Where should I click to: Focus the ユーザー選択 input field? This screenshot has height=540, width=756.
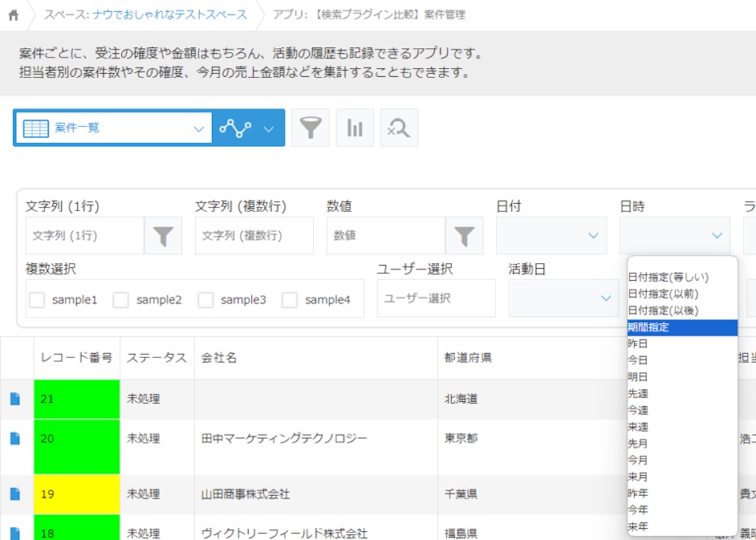coord(436,298)
